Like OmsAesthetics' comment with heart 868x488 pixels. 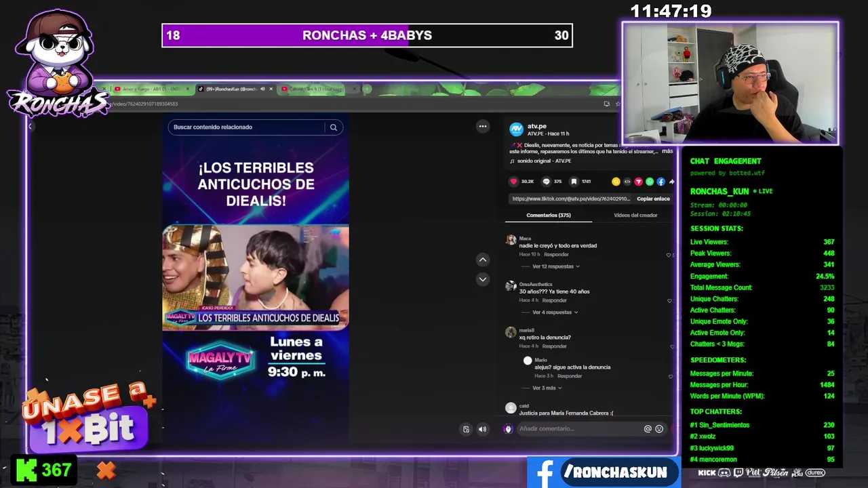(670, 301)
